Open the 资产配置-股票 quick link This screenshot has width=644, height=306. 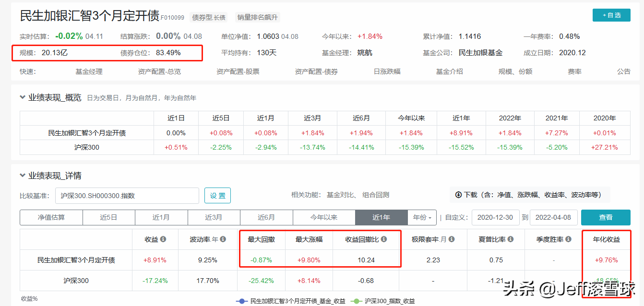point(238,71)
